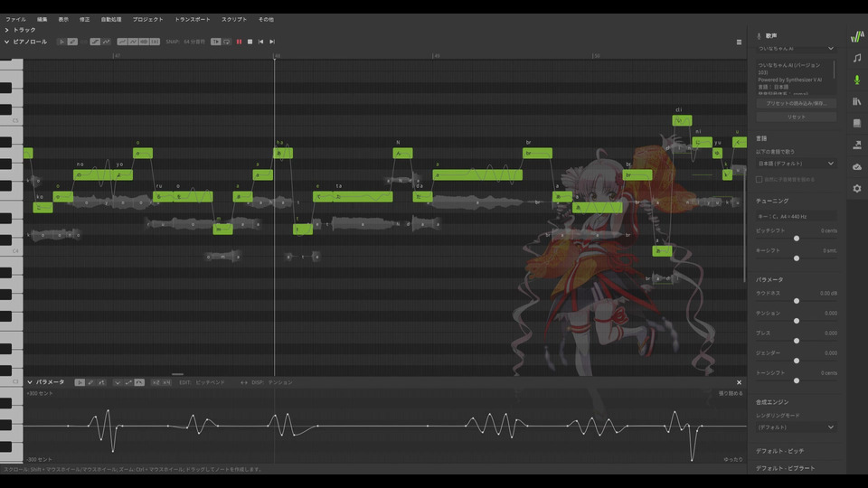868x488 pixels.
Task: Jump to the end with skip-forward button
Action: tap(272, 42)
